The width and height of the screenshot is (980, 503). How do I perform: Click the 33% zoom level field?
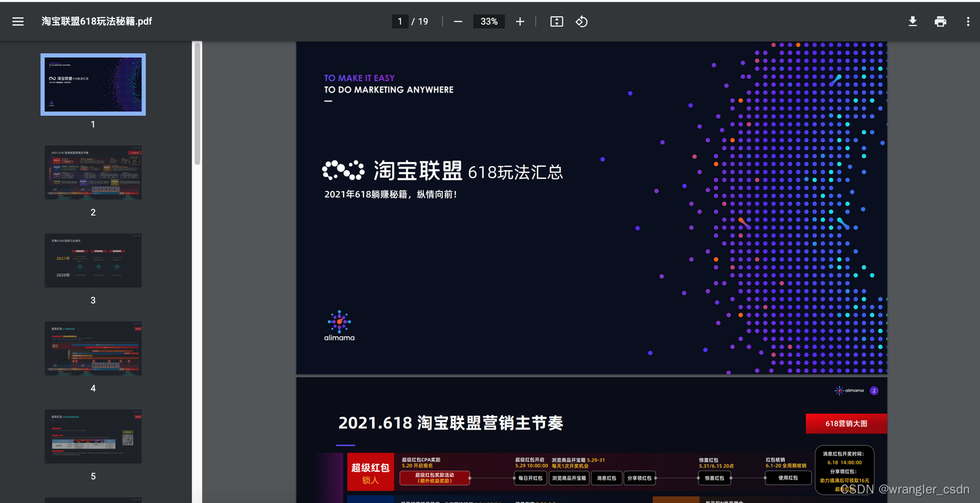(x=489, y=22)
